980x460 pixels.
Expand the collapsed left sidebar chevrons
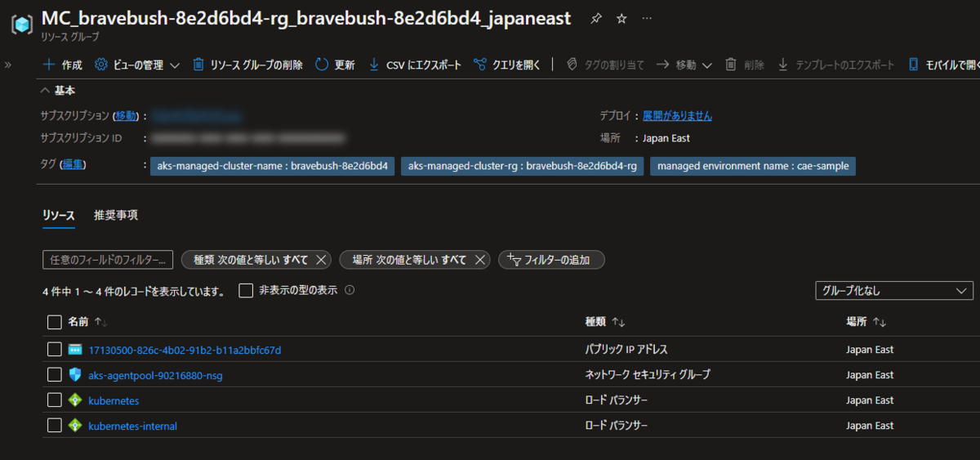click(x=8, y=65)
